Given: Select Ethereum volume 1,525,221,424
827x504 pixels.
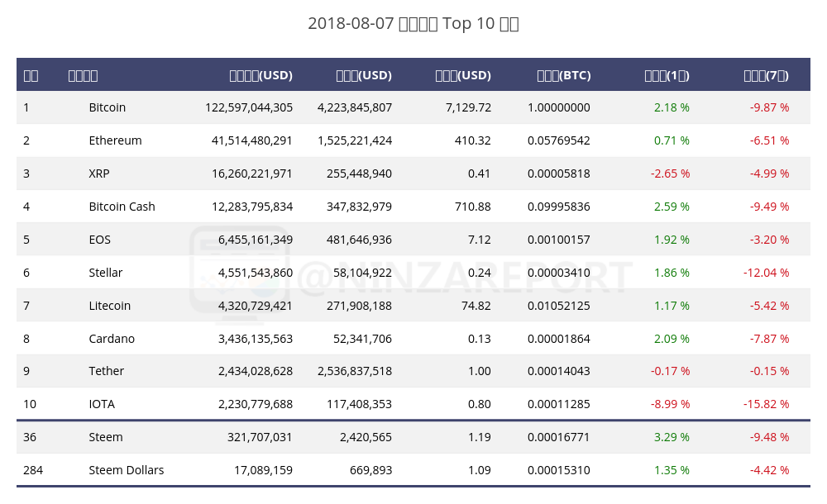Looking at the screenshot, I should 355,140.
